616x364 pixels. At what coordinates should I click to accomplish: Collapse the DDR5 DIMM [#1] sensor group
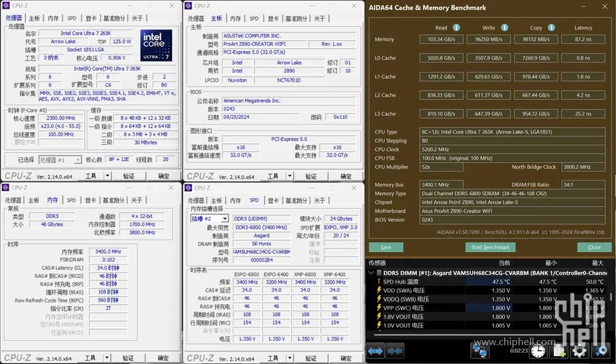click(x=371, y=273)
